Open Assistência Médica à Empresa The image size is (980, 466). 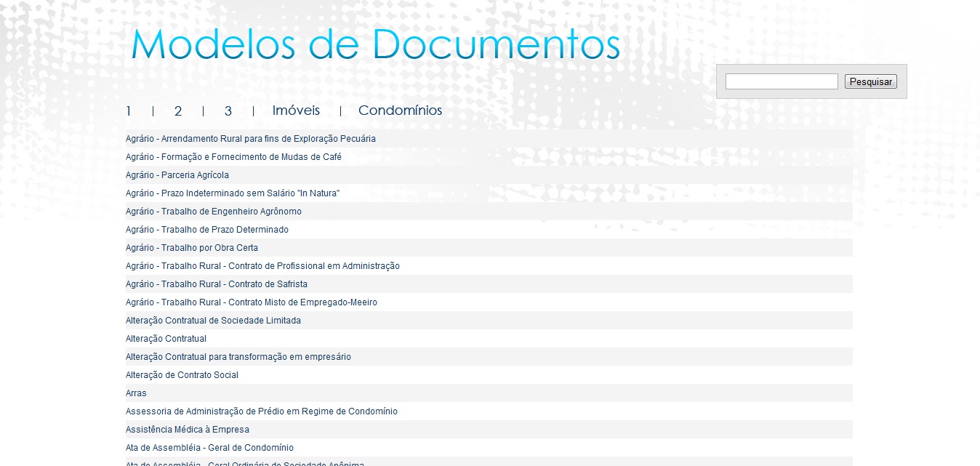(188, 429)
